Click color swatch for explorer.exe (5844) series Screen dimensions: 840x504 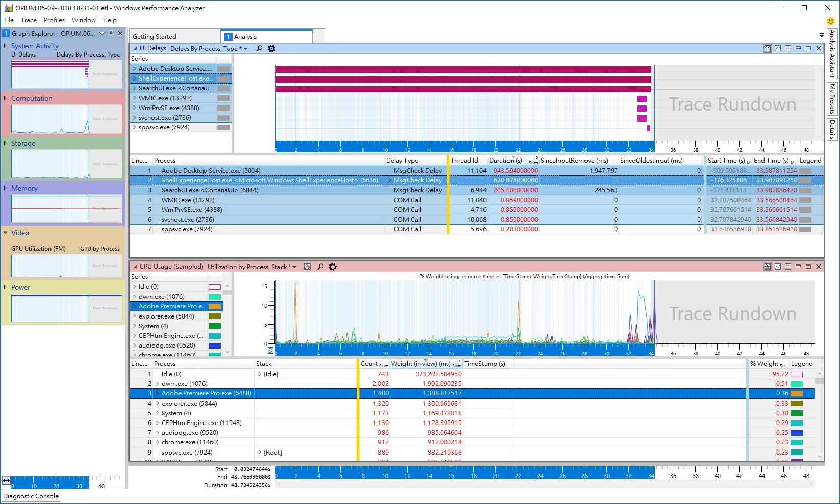tap(215, 316)
